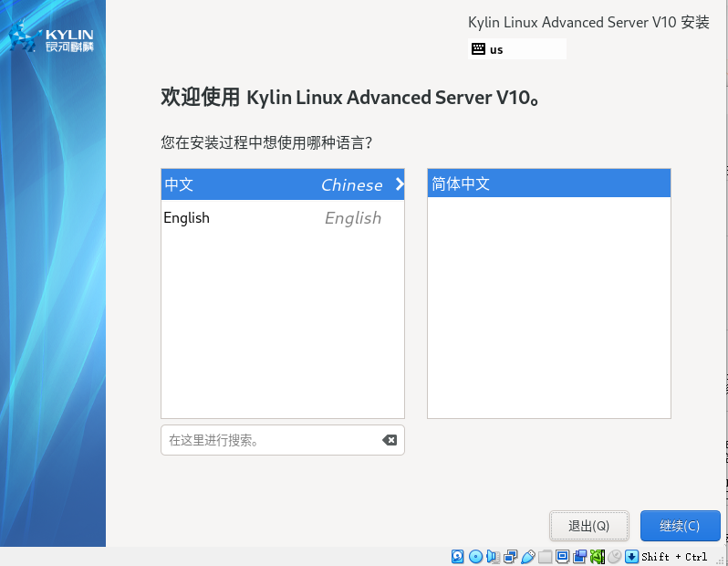Clear search using the backspace icon
Viewport: 728px width, 566px height.
[390, 440]
